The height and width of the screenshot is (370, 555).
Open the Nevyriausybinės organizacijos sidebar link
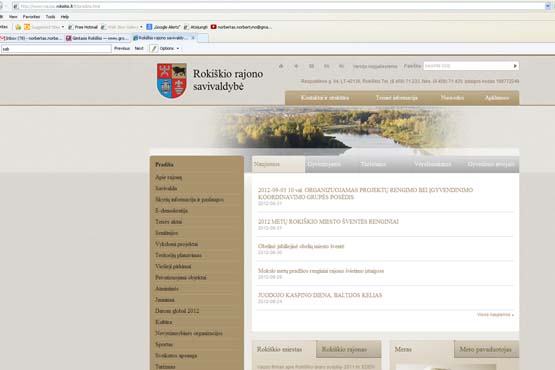click(189, 333)
